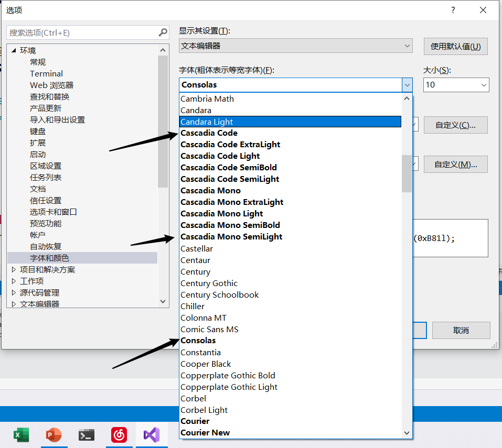Select 任务列表 tree item
The width and height of the screenshot is (502, 448).
coord(46,177)
